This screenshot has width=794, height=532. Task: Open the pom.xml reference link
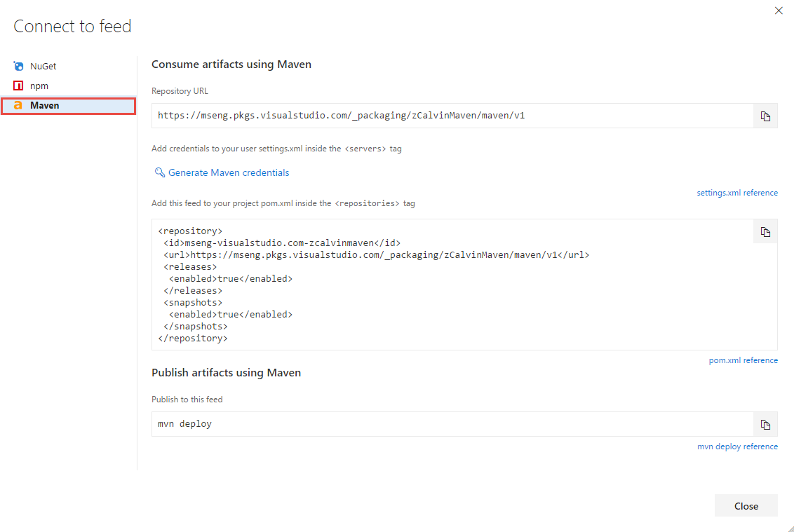pyautogui.click(x=743, y=360)
